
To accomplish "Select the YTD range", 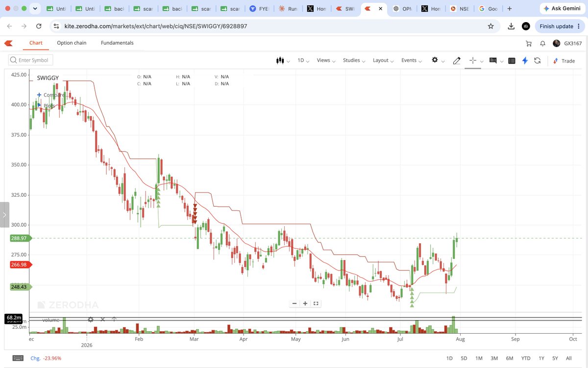I will click(526, 358).
